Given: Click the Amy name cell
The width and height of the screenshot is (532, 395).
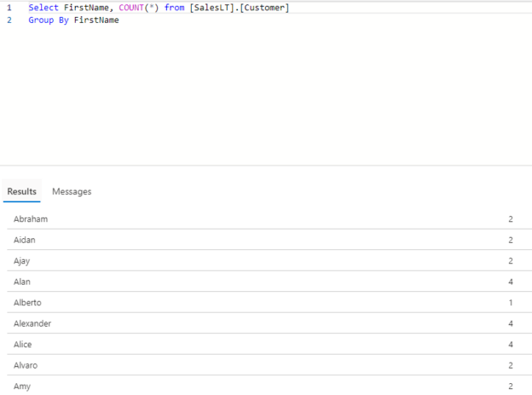Looking at the screenshot, I should pyautogui.click(x=22, y=386).
